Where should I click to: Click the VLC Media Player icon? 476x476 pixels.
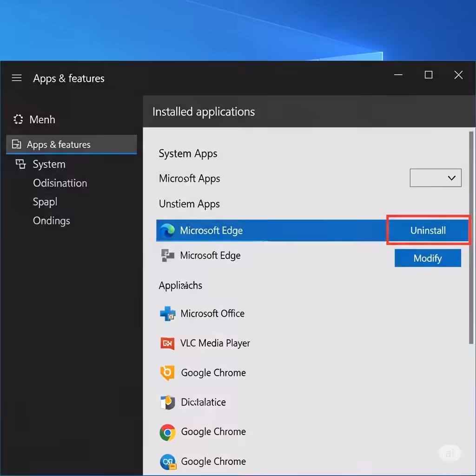[x=167, y=343]
